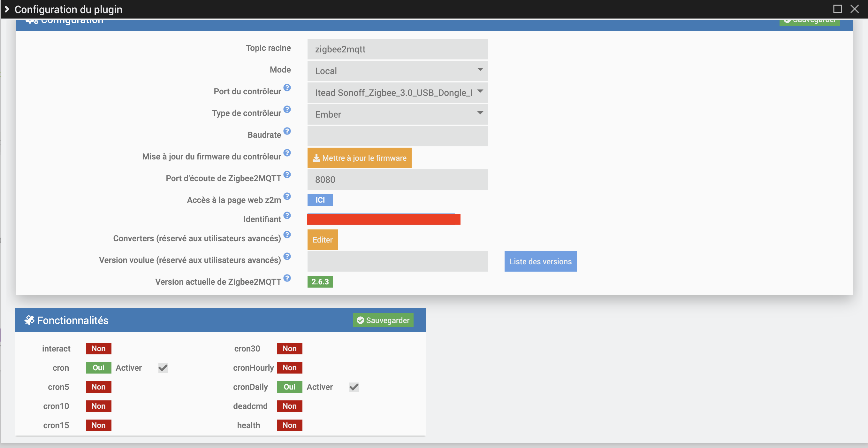Click Mettre à jour le firmware button
This screenshot has width=868, height=448.
coord(359,158)
